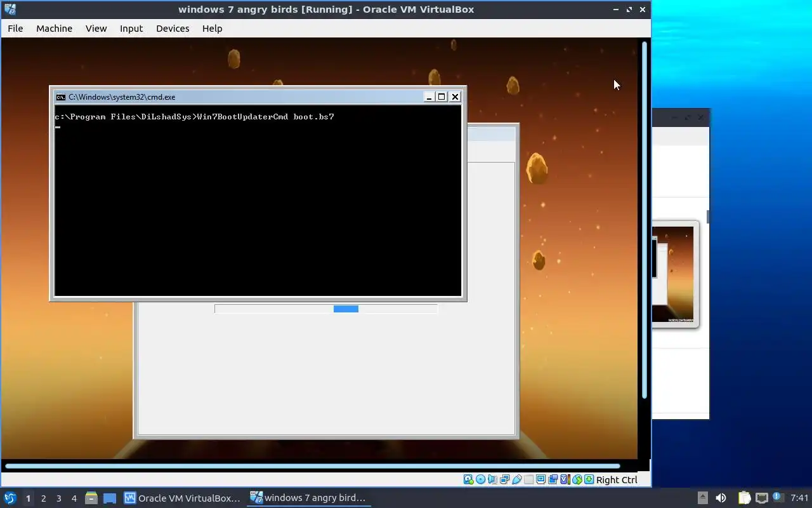Click the network connection tray icon
The width and height of the screenshot is (812, 508).
point(761,498)
